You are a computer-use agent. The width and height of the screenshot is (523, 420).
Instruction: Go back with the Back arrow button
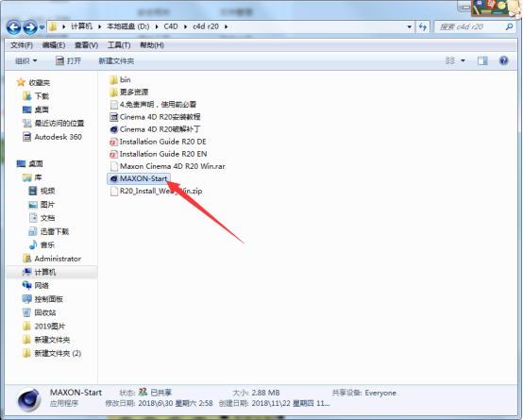click(x=13, y=26)
